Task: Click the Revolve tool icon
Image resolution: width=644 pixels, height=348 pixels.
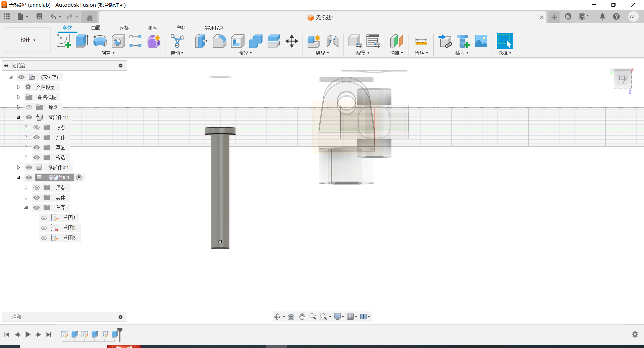Action: click(100, 41)
